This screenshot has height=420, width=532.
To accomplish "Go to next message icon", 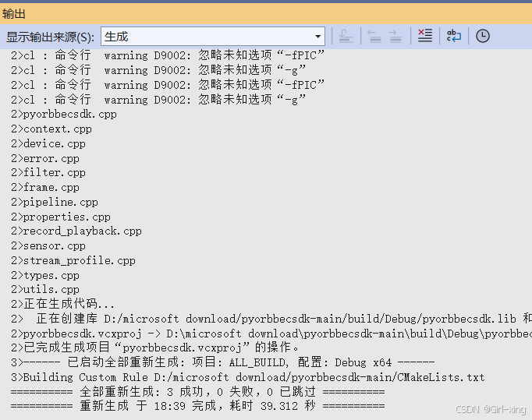I will point(395,37).
